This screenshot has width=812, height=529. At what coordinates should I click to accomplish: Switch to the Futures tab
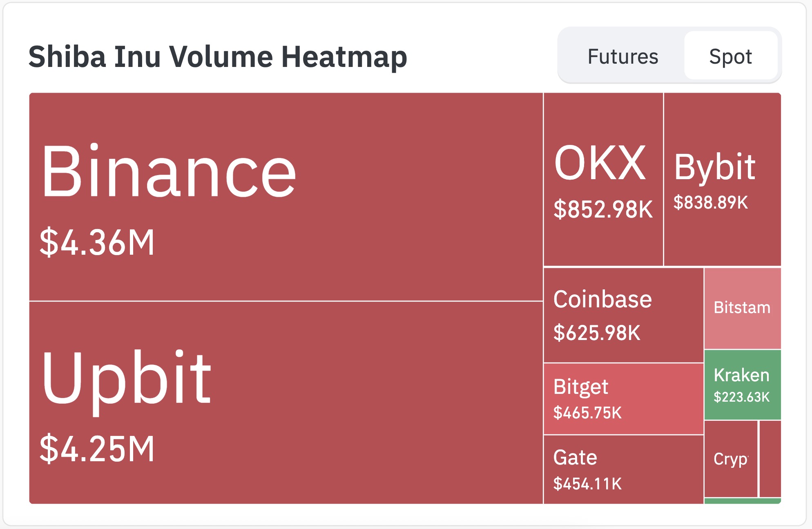(622, 56)
